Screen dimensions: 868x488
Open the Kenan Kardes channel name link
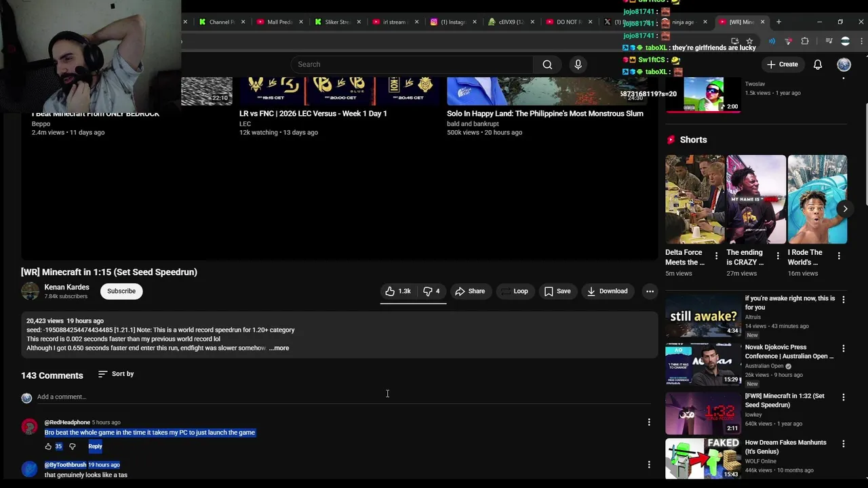(66, 287)
